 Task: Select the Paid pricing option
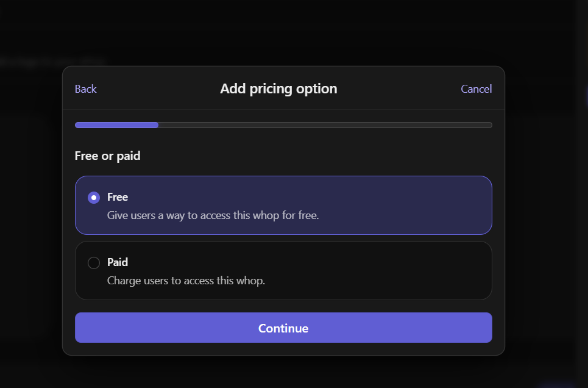click(283, 270)
